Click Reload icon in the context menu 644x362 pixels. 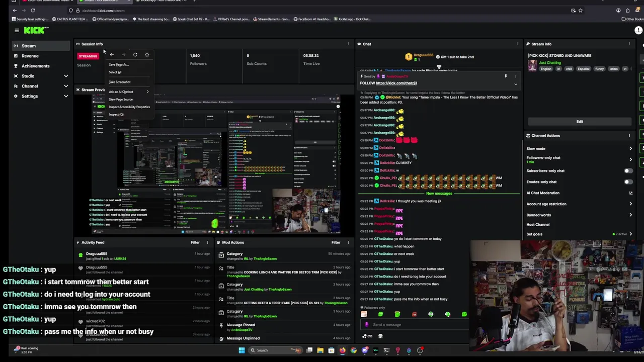tap(135, 55)
